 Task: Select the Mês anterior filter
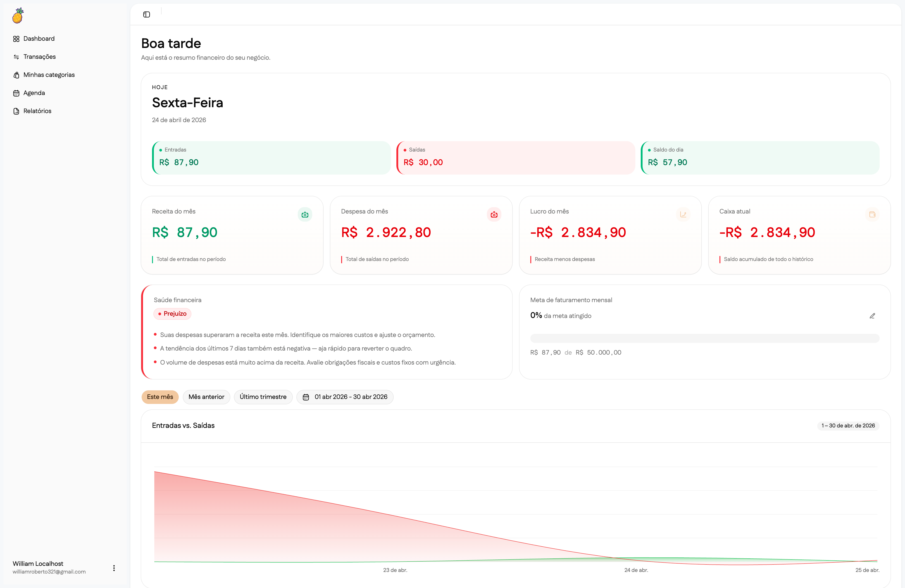point(207,397)
